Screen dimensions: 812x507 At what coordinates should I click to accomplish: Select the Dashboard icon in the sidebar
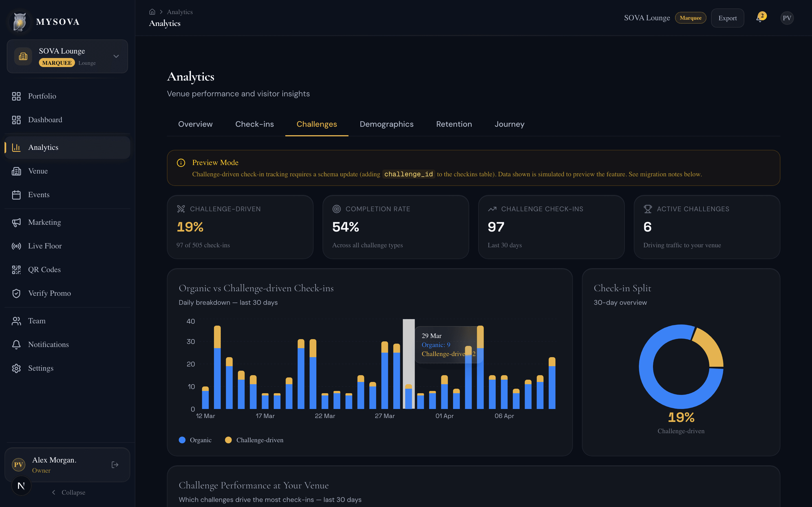(x=16, y=120)
